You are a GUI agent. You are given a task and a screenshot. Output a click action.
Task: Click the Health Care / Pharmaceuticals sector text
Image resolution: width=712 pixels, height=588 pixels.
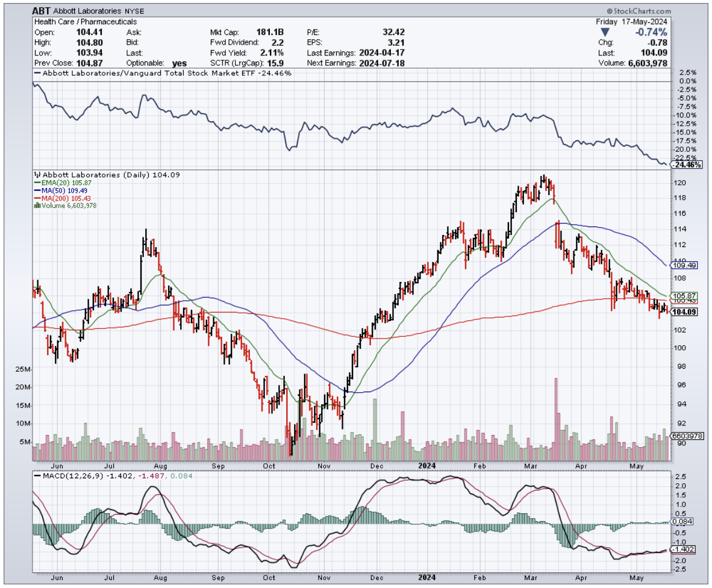pyautogui.click(x=86, y=22)
